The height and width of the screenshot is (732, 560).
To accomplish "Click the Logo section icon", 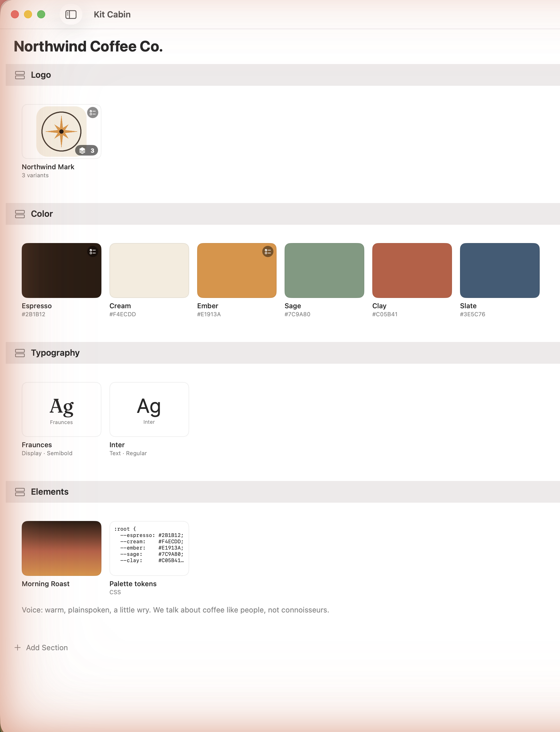I will [x=20, y=75].
